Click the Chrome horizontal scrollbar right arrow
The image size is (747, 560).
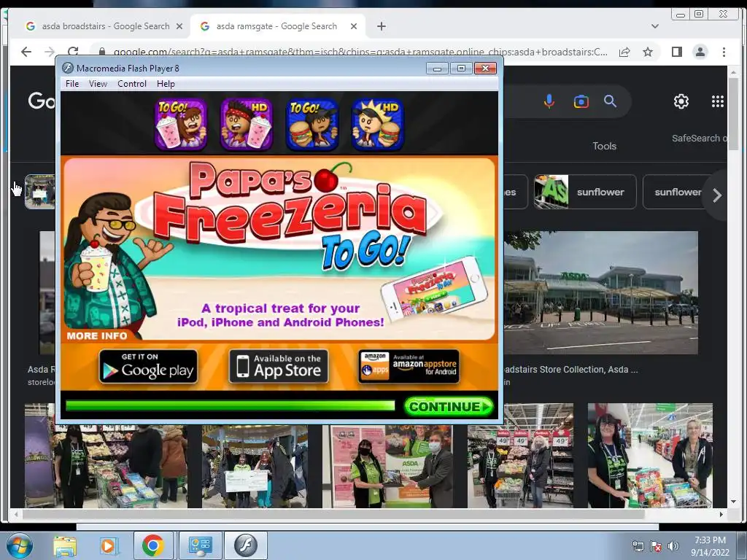(x=721, y=514)
